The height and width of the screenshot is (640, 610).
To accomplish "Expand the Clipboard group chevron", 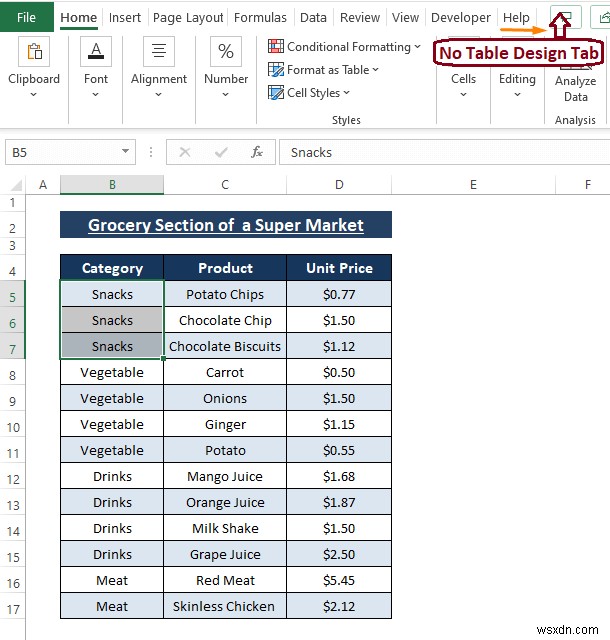I will pyautogui.click(x=33, y=95).
